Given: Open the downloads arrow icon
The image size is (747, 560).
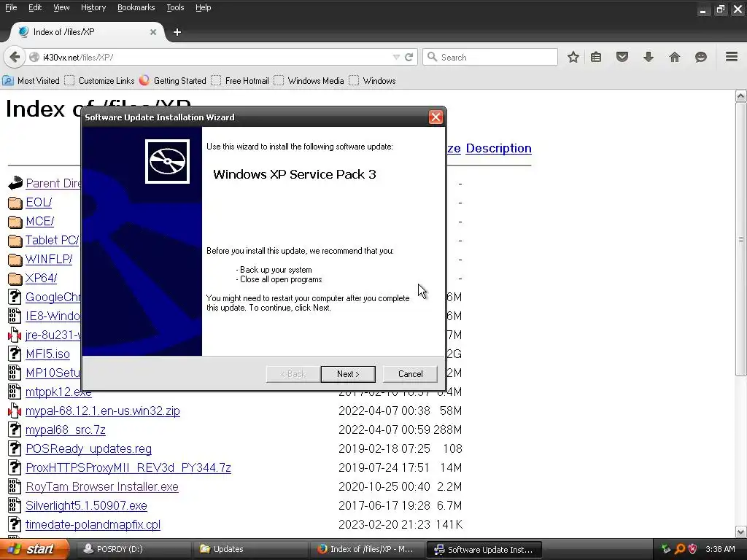Looking at the screenshot, I should point(649,57).
